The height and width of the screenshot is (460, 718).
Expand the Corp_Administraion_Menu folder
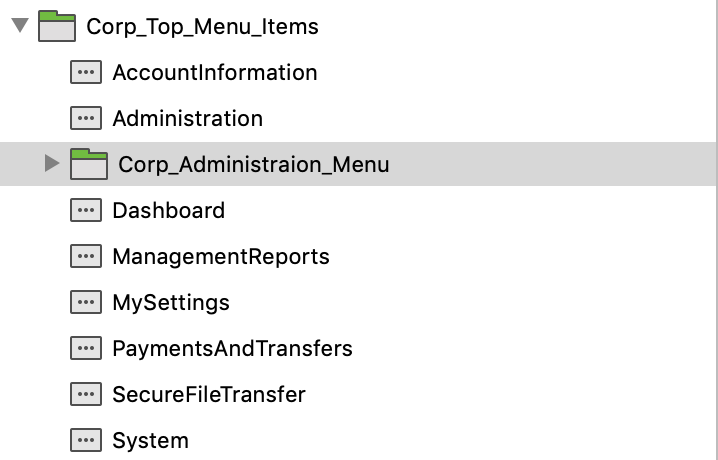coord(52,164)
